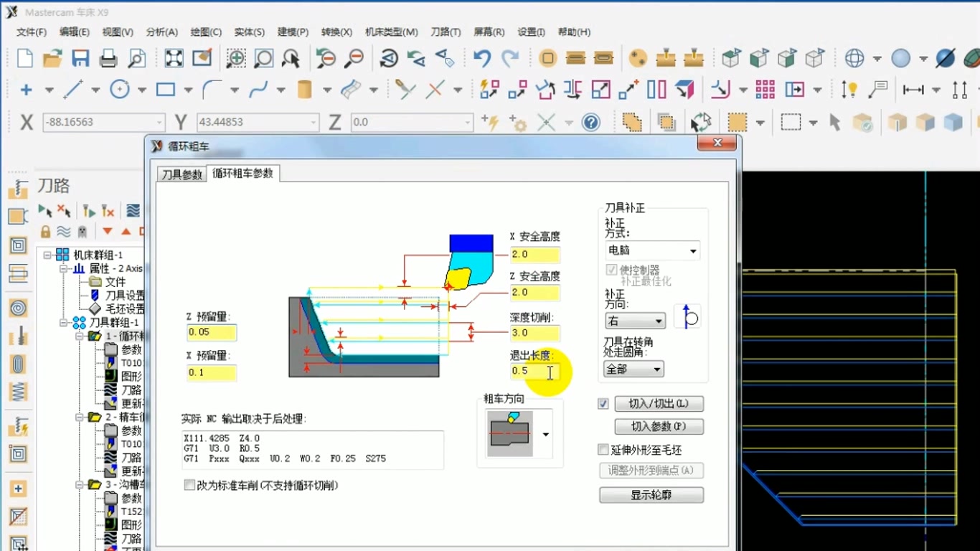
Task: Select the Create circle tool icon
Action: [119, 90]
